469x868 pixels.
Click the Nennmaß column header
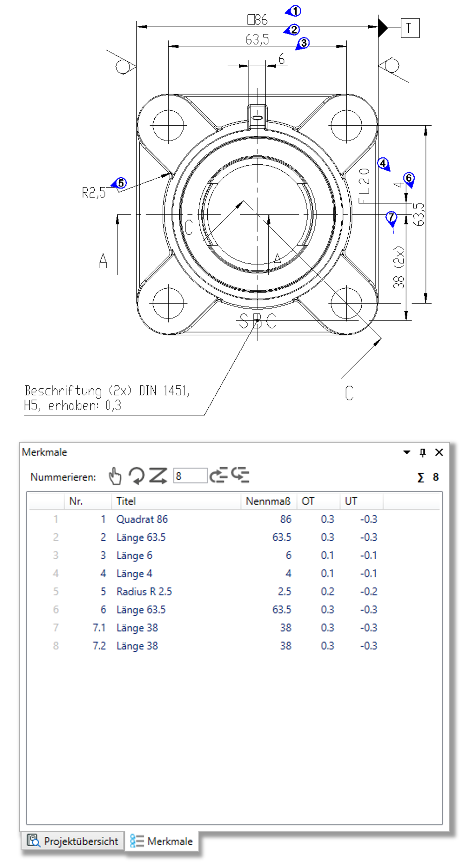click(x=268, y=501)
